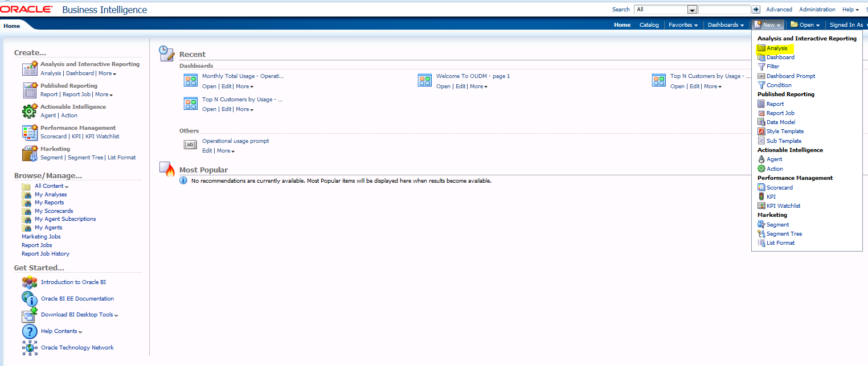Image resolution: width=868 pixels, height=366 pixels.
Task: Click the My Analyses folder icon
Action: coord(26,195)
